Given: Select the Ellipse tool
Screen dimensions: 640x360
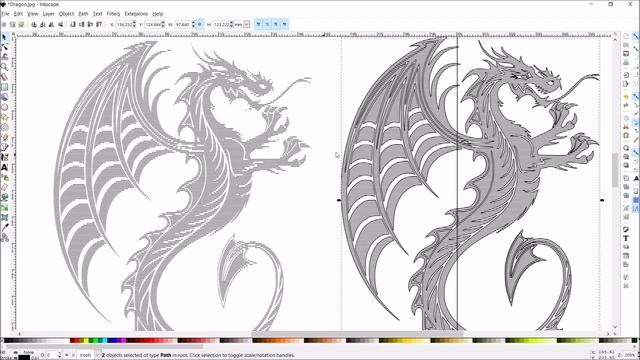Looking at the screenshot, I should point(4,107).
